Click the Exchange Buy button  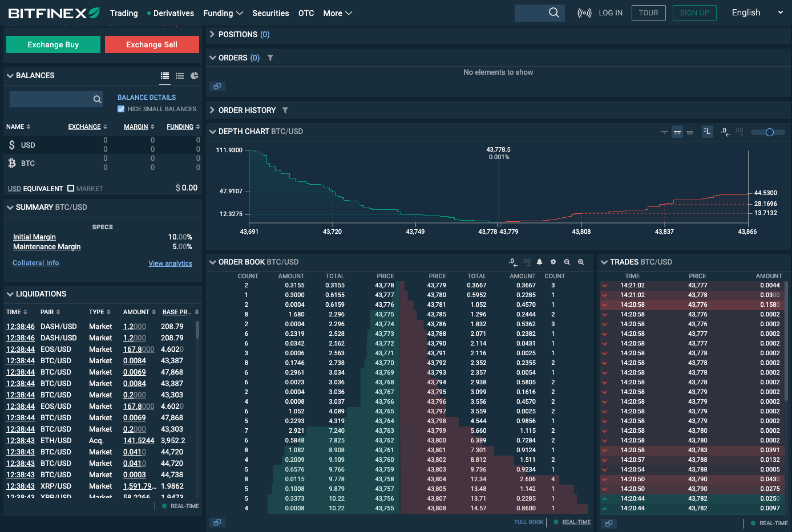click(x=53, y=44)
